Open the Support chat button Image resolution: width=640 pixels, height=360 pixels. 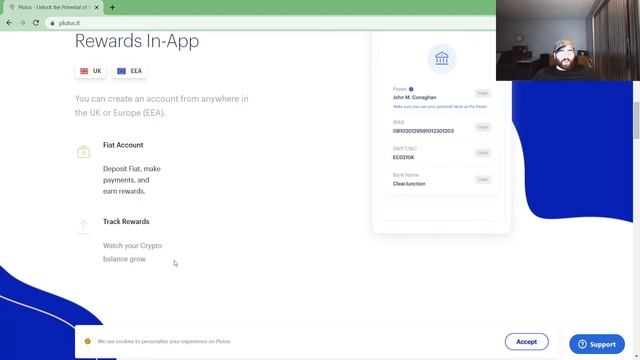tap(597, 344)
